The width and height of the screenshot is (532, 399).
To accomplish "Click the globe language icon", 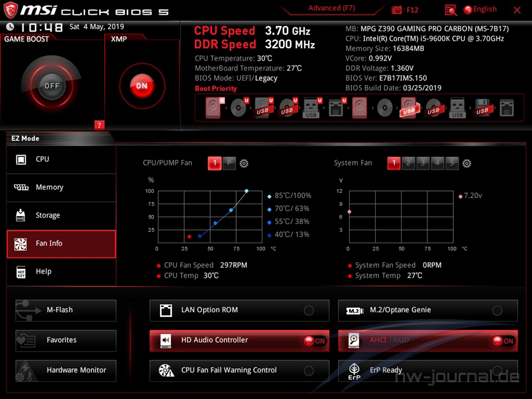I will [x=468, y=10].
